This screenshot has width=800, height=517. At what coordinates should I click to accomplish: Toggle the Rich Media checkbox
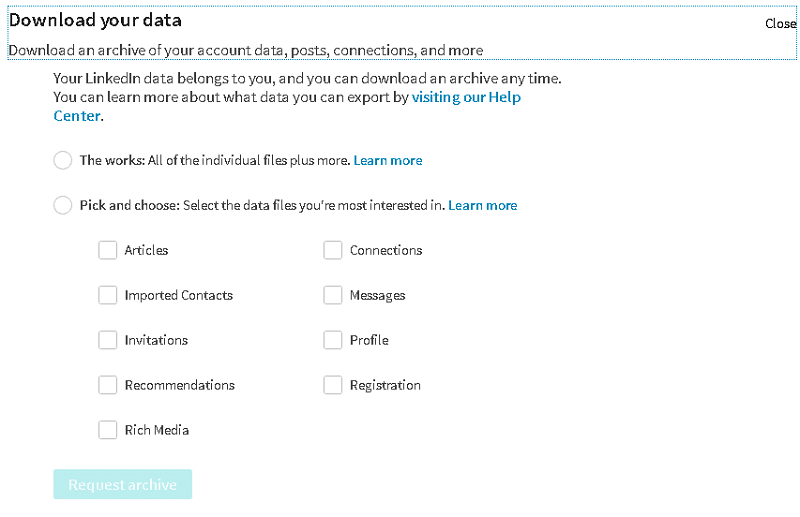click(x=108, y=430)
